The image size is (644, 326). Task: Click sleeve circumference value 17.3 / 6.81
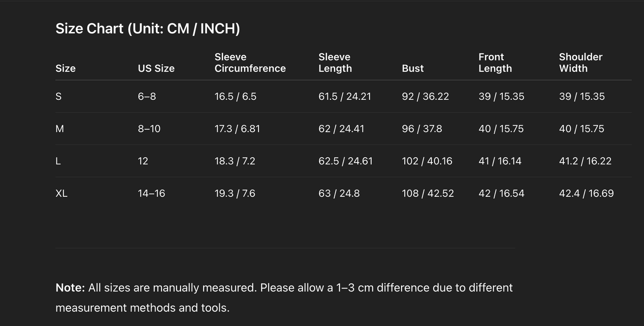pos(237,129)
